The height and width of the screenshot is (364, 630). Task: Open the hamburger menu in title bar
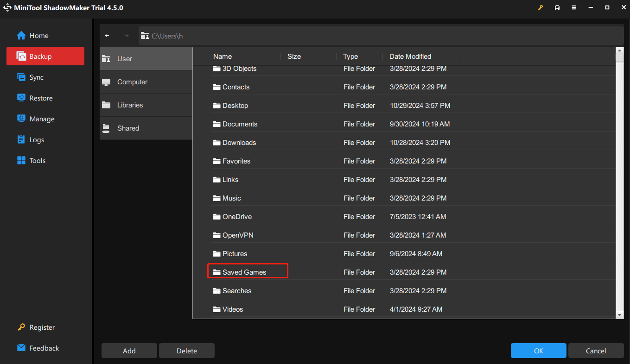[574, 8]
